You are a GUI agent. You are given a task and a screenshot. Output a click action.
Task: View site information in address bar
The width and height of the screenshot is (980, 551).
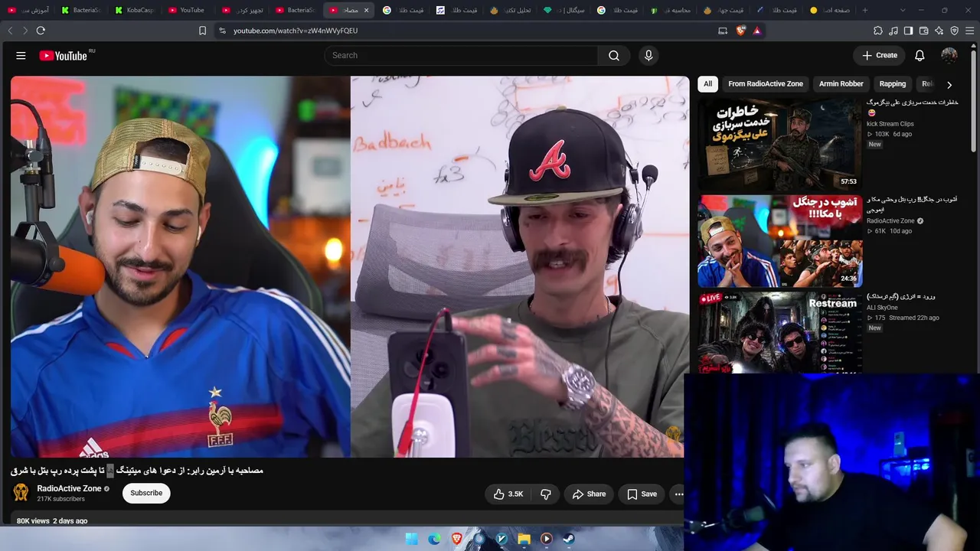222,31
